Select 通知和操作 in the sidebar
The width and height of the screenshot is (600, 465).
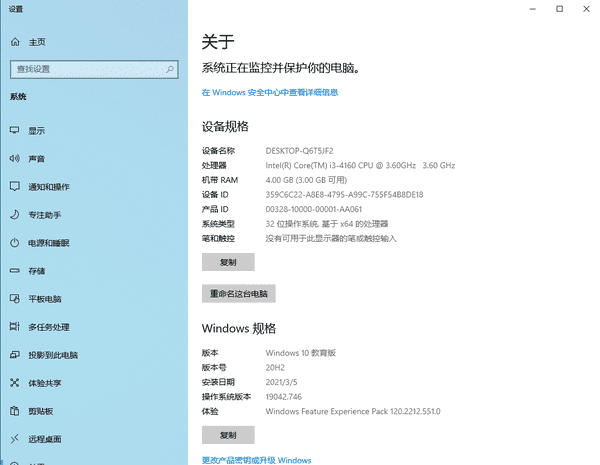tap(49, 187)
